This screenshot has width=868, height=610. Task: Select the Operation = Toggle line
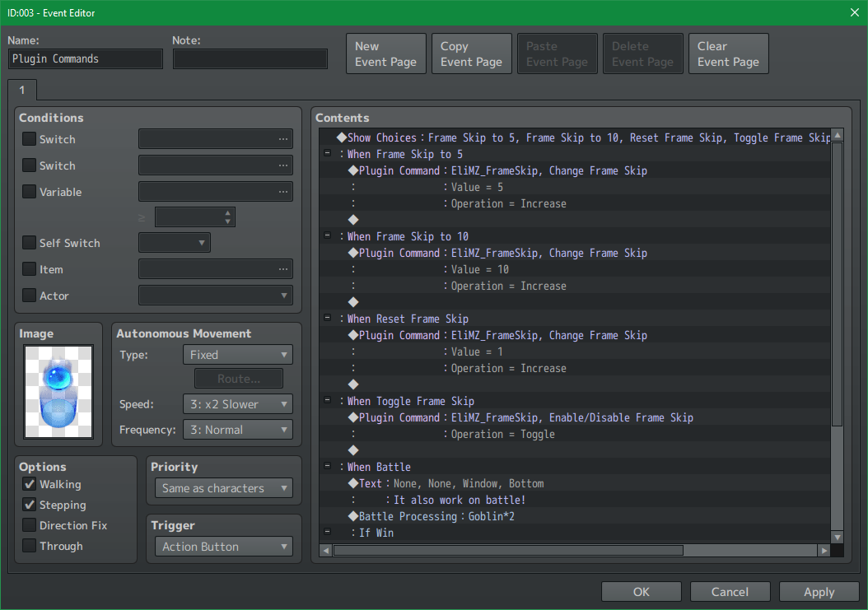click(x=575, y=434)
